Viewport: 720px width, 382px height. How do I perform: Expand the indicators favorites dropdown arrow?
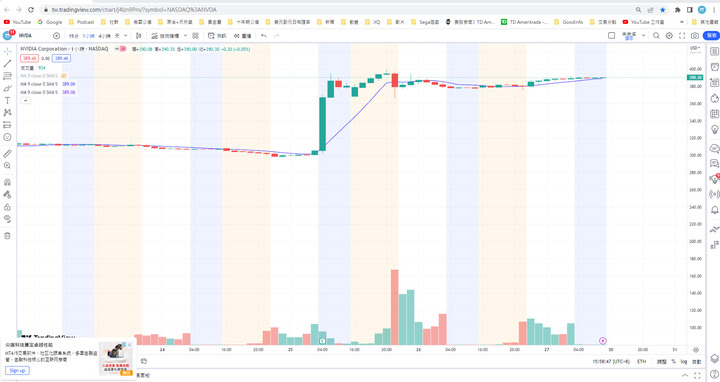pyautogui.click(x=186, y=35)
